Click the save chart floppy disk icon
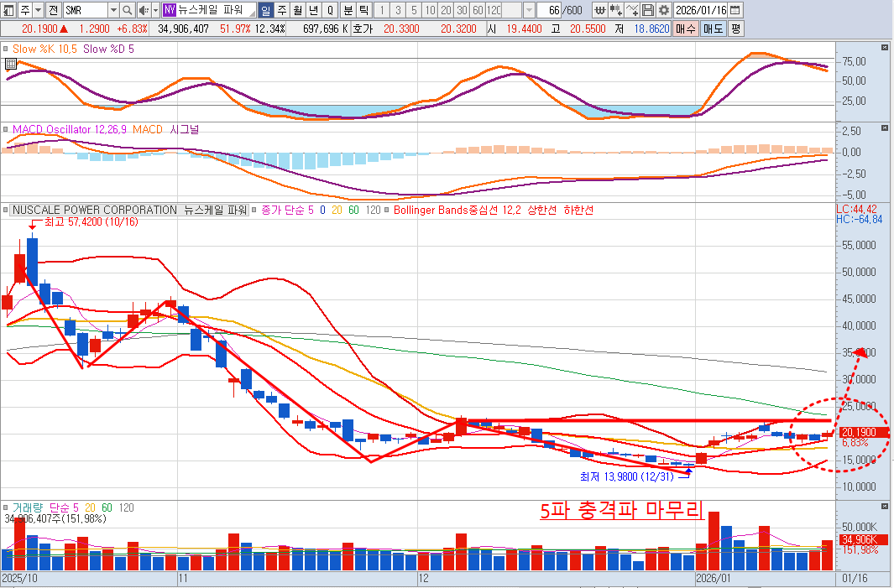 point(647,10)
